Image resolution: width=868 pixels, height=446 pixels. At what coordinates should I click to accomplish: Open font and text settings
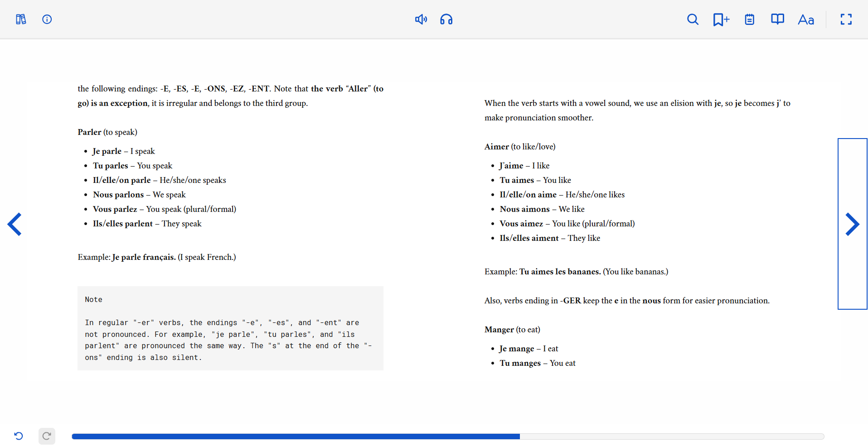click(806, 19)
